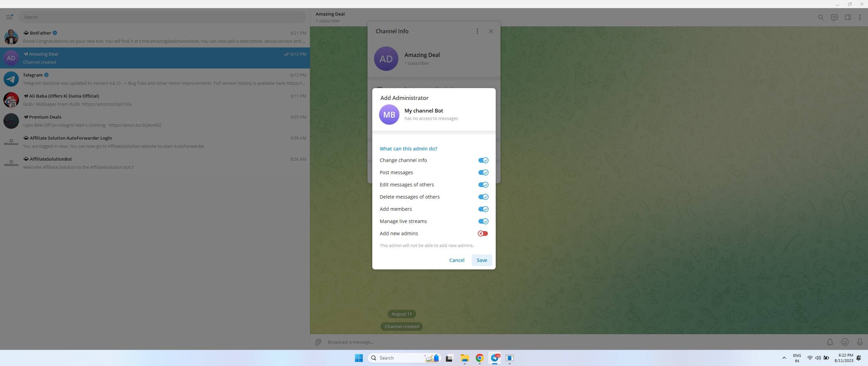
Task: Open the channel discussion comments icon
Action: pyautogui.click(x=834, y=17)
